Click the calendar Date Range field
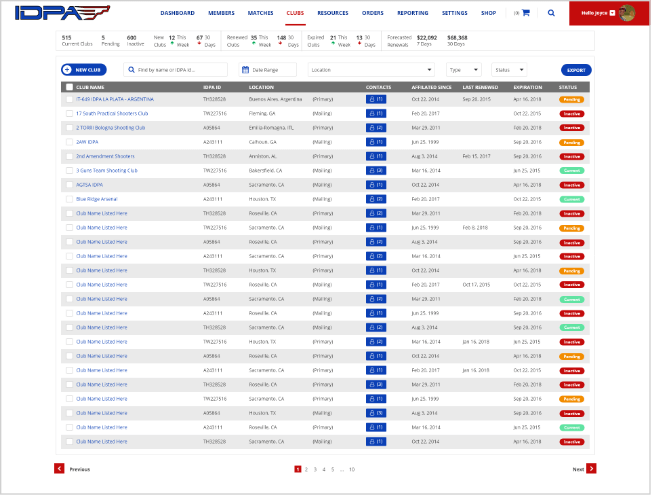Screen dimensions: 651x495 (x=268, y=70)
